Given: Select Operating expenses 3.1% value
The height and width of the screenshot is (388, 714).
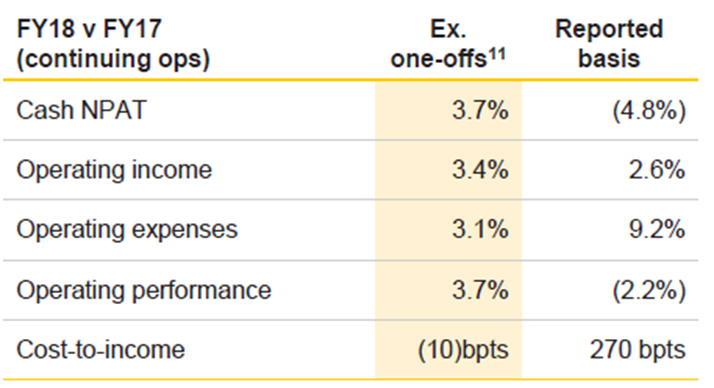Looking at the screenshot, I should [480, 229].
